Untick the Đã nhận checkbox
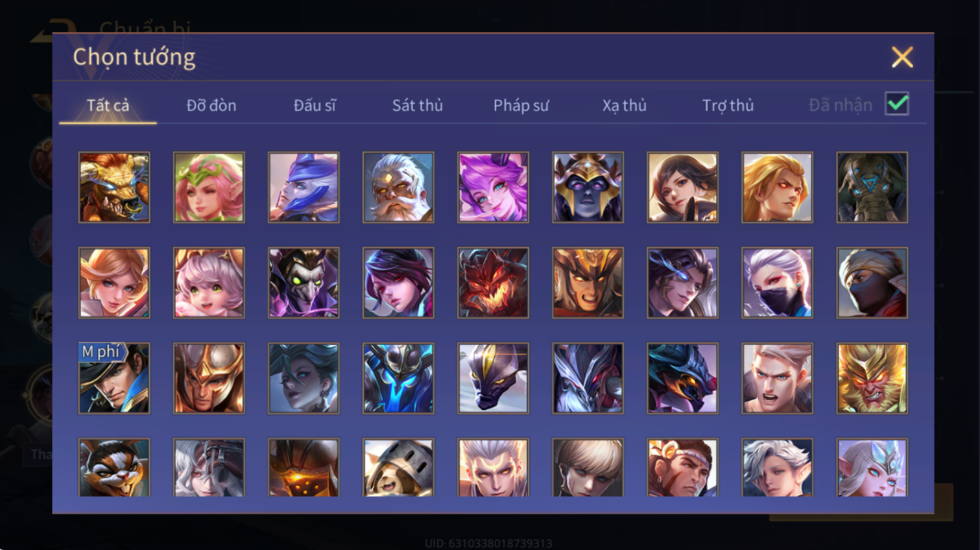 tap(897, 104)
